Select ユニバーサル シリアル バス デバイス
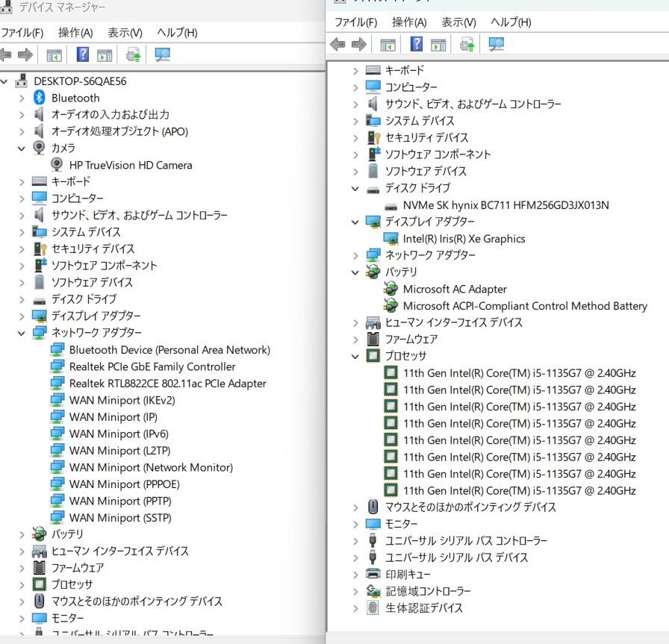The image size is (669, 644). [x=456, y=557]
